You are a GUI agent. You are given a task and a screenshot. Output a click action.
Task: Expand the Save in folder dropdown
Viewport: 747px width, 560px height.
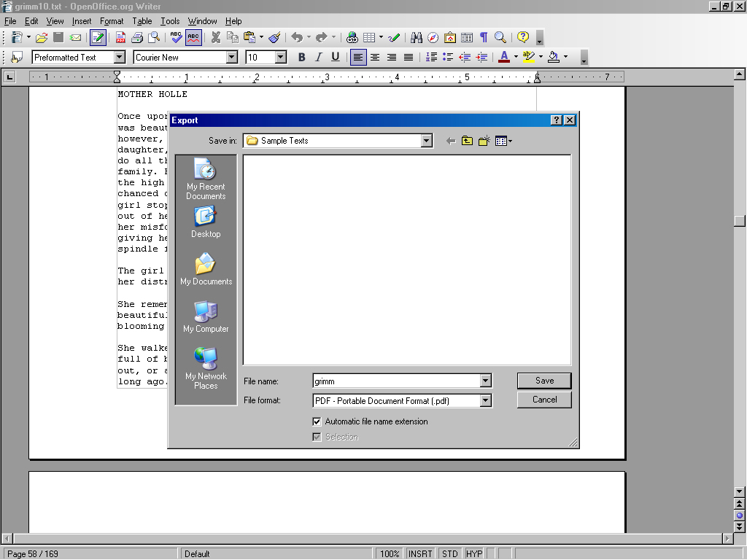coord(426,141)
